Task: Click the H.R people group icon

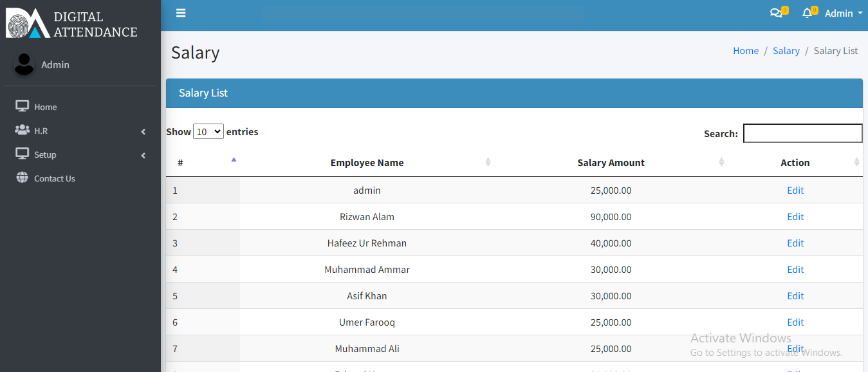Action: click(23, 130)
